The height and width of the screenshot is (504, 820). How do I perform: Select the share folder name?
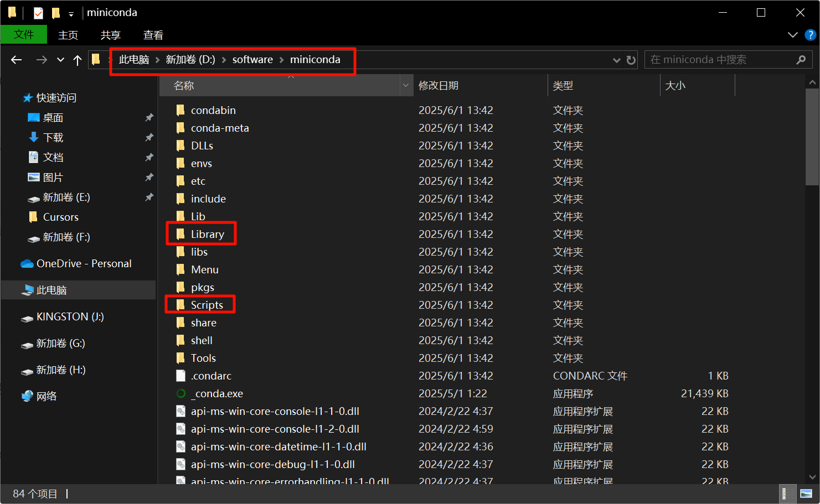[x=204, y=323]
